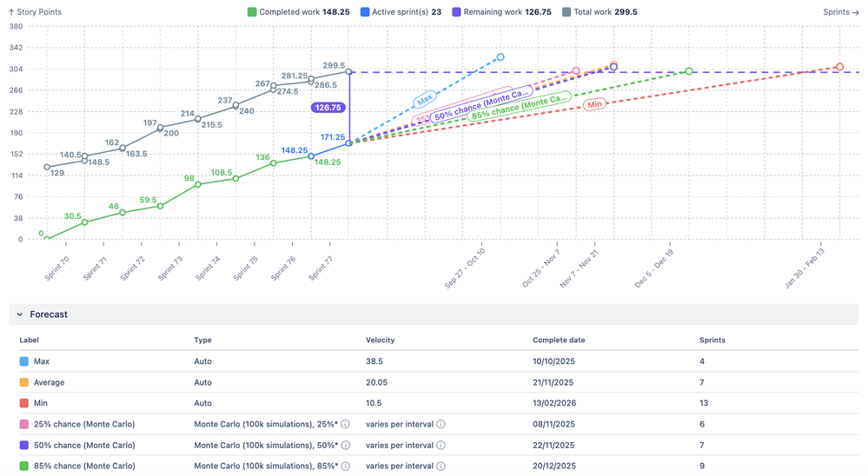Click info icon beside Monte Carlo 50% type
The height and width of the screenshot is (476, 868).
345,446
